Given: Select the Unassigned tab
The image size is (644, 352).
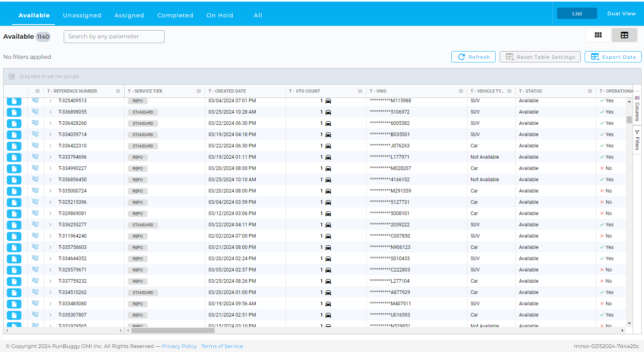Looking at the screenshot, I should 82,15.
